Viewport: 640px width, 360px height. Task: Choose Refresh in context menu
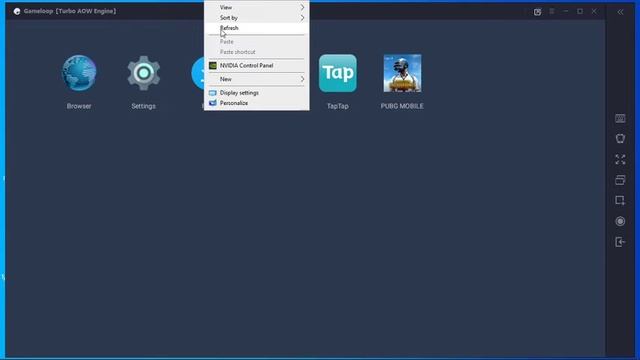pyautogui.click(x=256, y=28)
